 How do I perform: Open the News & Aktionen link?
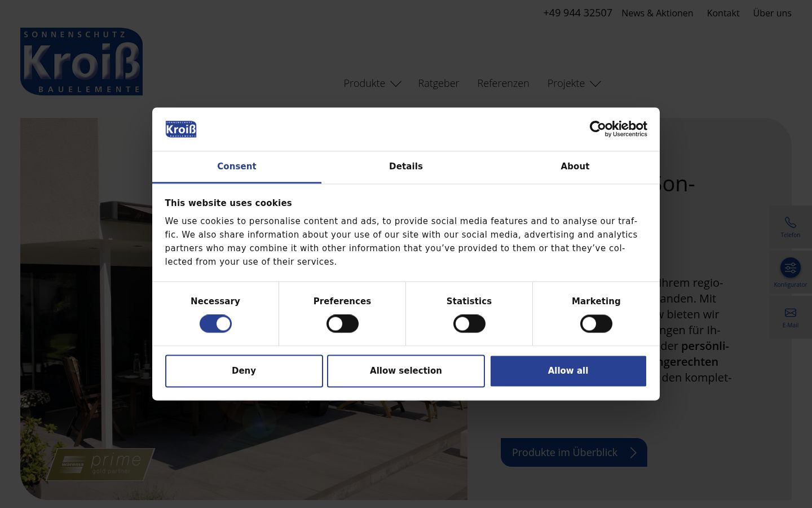point(657,13)
